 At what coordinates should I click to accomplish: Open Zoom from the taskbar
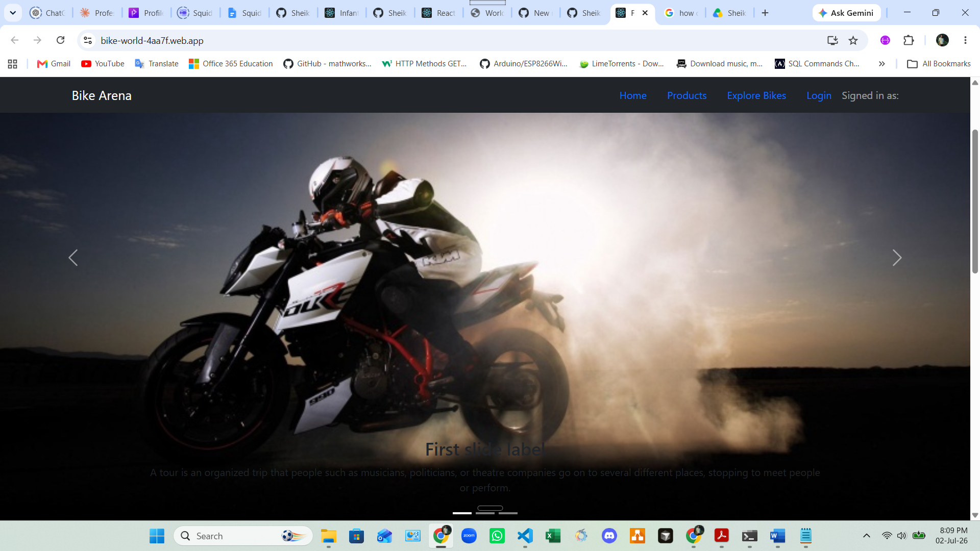(469, 536)
